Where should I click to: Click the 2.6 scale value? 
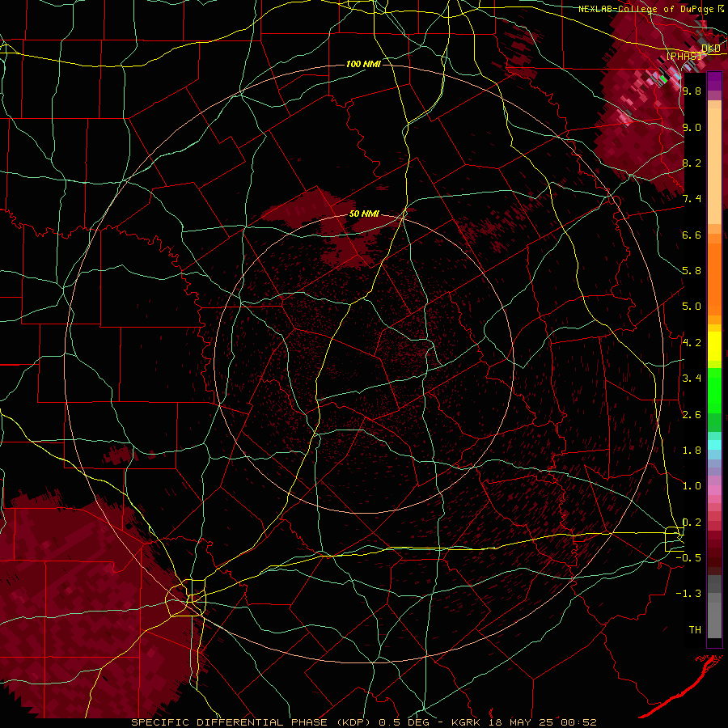(692, 415)
